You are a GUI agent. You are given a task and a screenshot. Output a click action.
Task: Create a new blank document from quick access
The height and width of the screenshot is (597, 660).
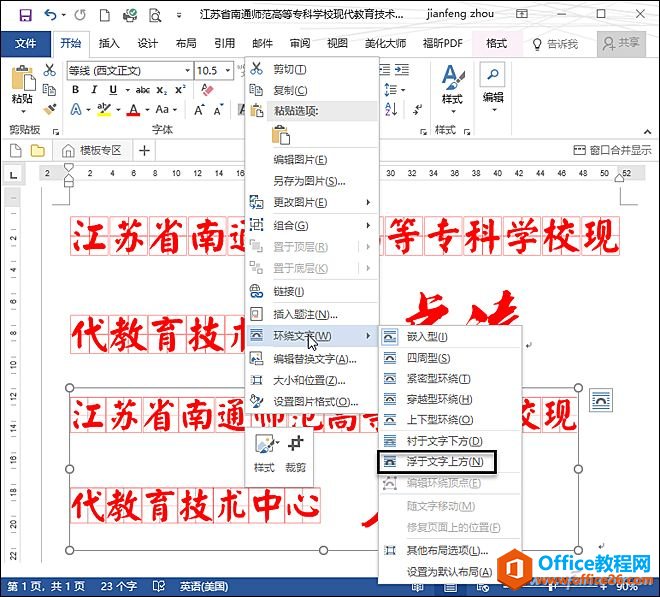click(104, 15)
